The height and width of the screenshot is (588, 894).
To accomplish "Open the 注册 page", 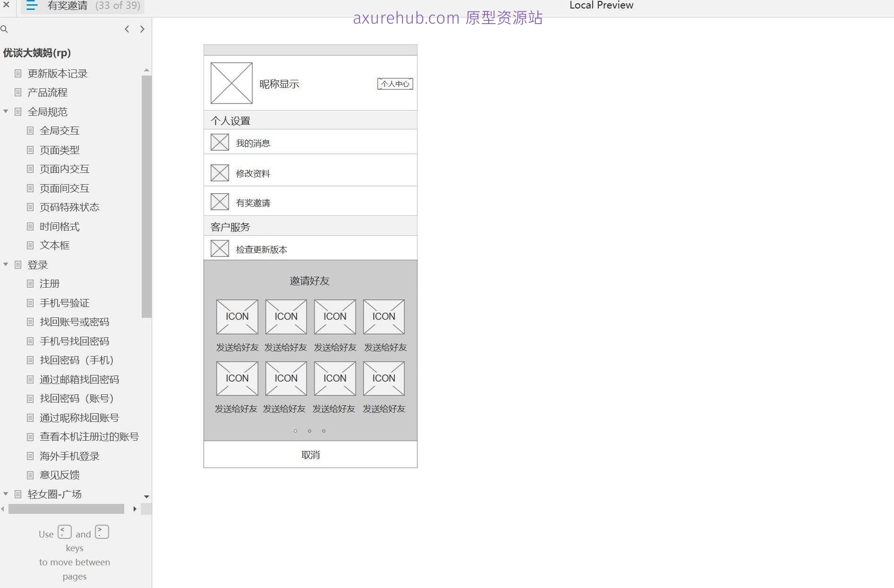I will [50, 284].
